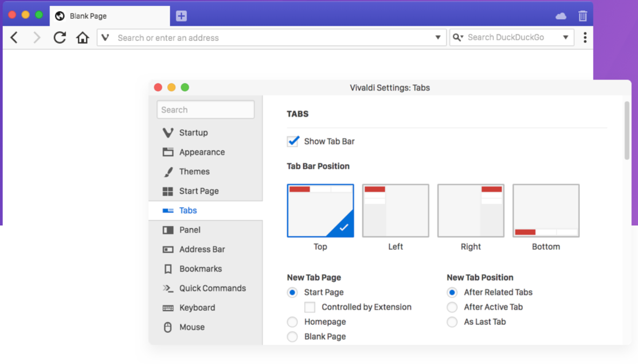Select After Related Tabs position

coord(452,293)
